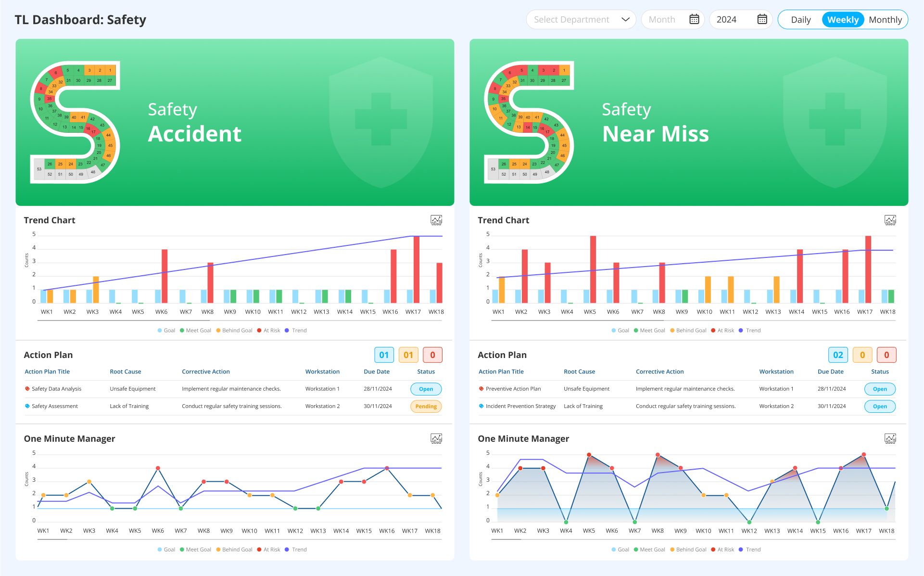Open calendar icon next to Month field
The width and height of the screenshot is (924, 576).
click(694, 19)
